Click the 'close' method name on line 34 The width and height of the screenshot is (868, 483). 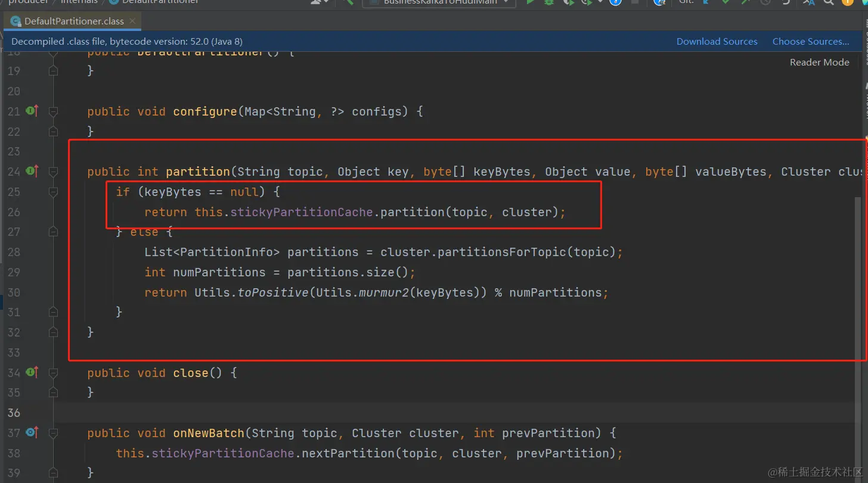pos(191,373)
